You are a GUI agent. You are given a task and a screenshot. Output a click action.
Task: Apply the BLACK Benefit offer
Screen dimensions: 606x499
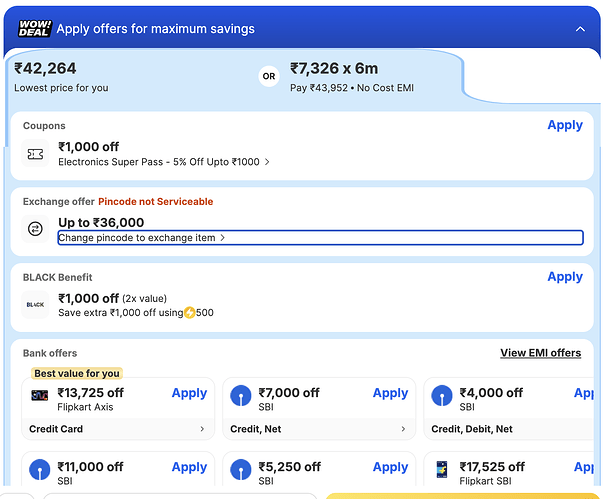pos(565,277)
